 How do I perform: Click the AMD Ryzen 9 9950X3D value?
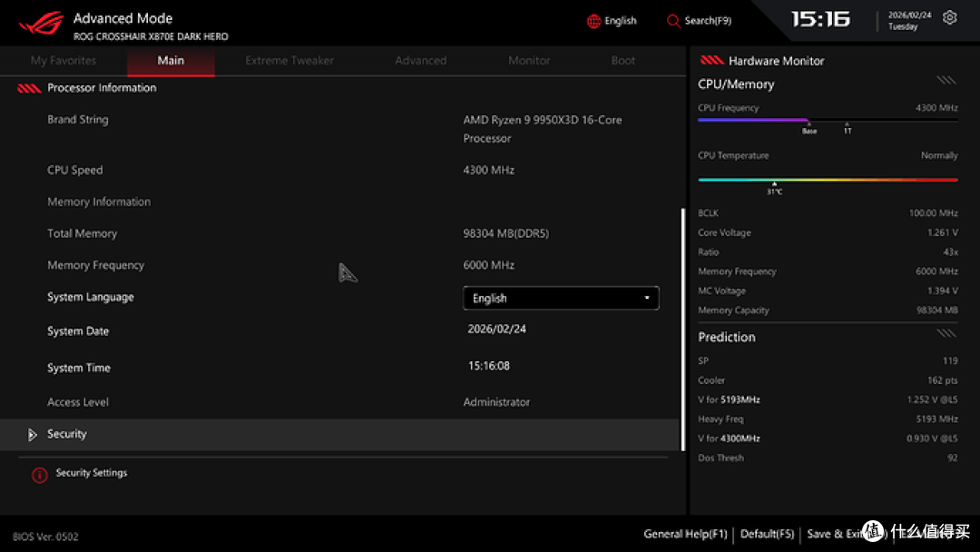pyautogui.click(x=542, y=129)
